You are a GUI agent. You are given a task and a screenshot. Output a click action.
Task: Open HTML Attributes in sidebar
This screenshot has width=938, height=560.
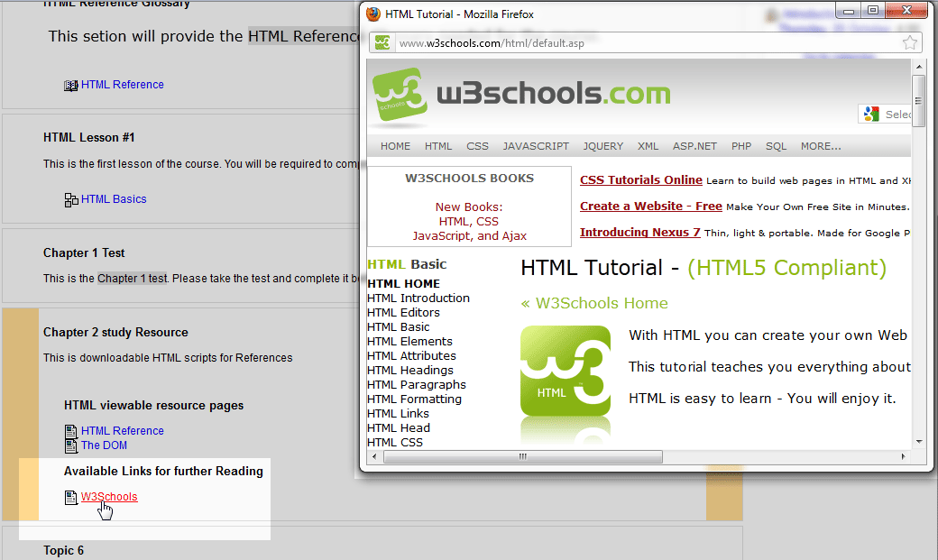[x=411, y=355]
